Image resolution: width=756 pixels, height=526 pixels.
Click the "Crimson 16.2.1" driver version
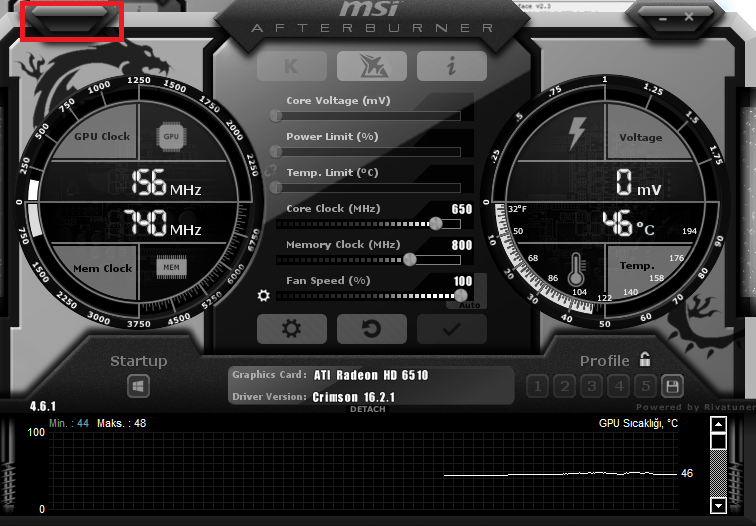click(353, 397)
